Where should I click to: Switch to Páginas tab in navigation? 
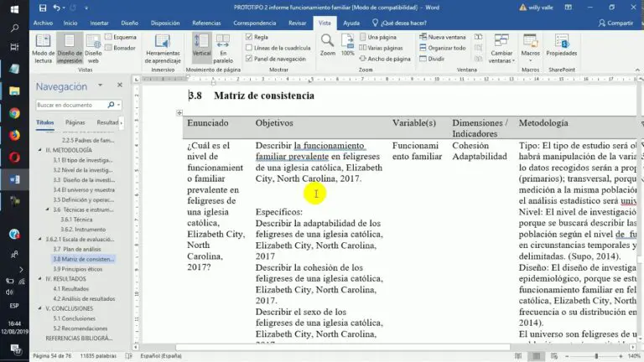tap(75, 122)
